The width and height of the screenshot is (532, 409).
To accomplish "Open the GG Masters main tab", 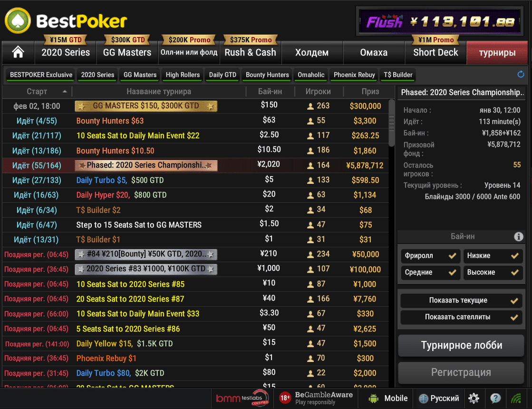I will [127, 53].
